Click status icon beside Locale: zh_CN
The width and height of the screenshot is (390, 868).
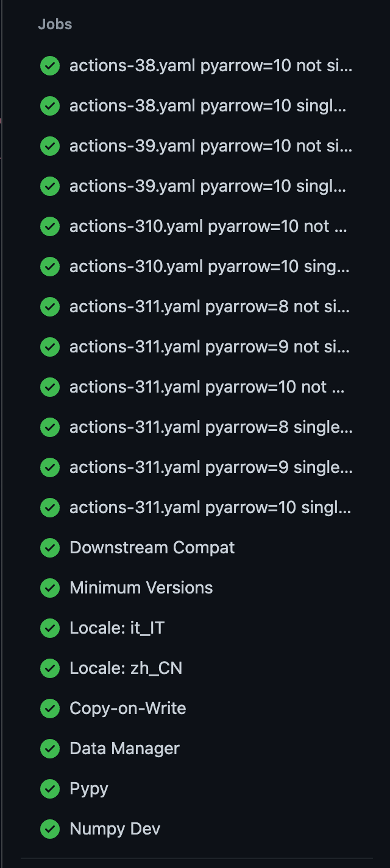click(x=49, y=668)
